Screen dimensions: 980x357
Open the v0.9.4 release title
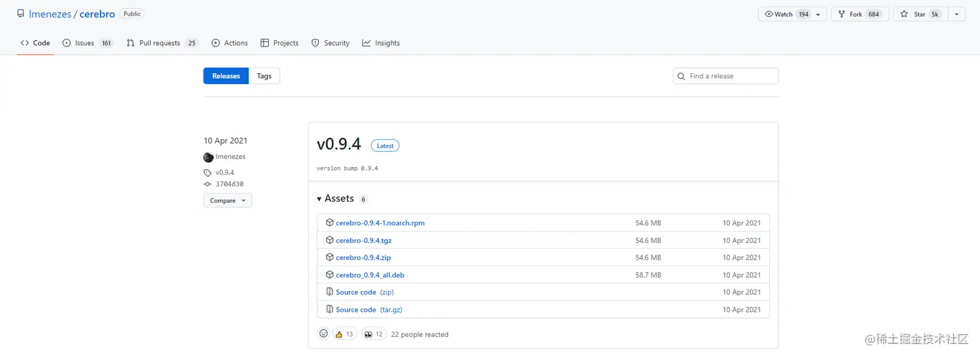(x=339, y=145)
